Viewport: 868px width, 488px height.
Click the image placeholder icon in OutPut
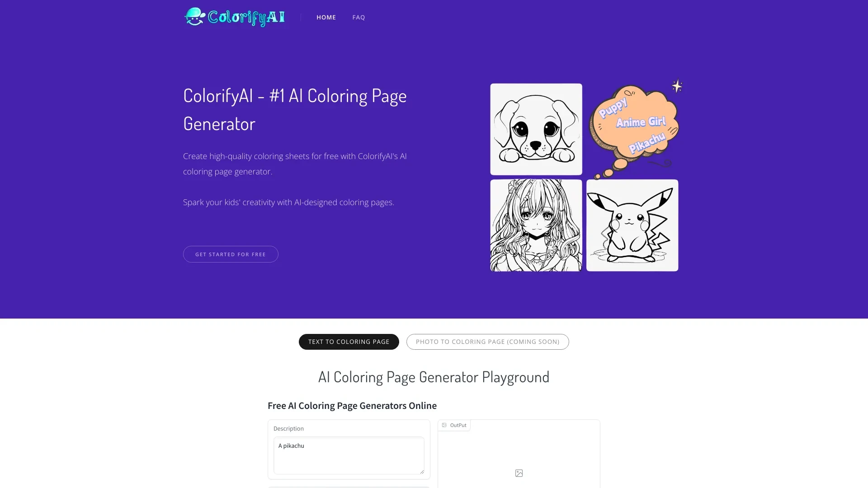[x=519, y=473]
